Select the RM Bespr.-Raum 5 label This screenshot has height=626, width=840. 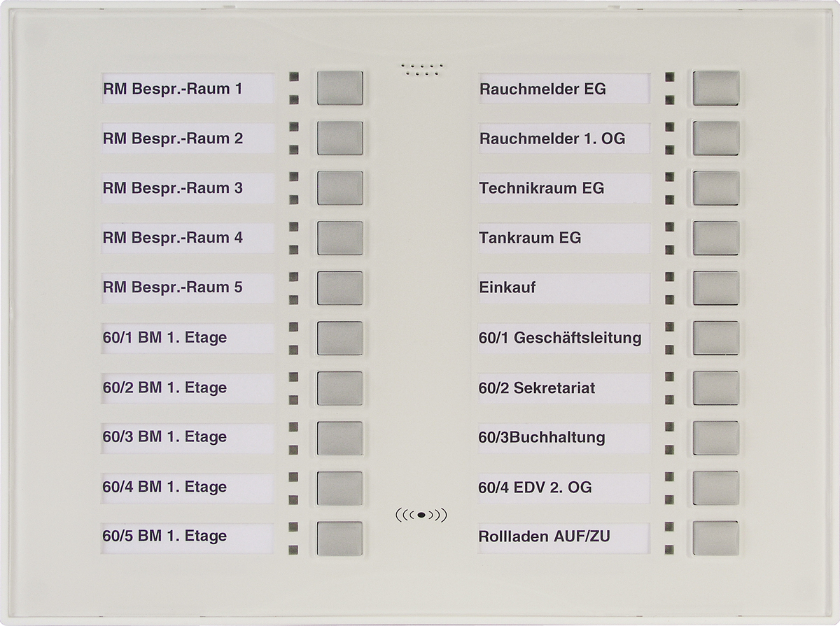pos(188,287)
